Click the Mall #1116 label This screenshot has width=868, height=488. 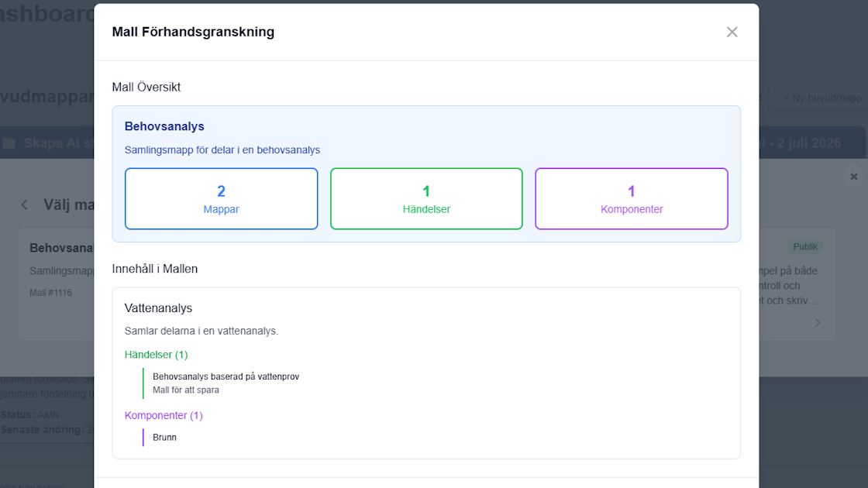click(50, 293)
